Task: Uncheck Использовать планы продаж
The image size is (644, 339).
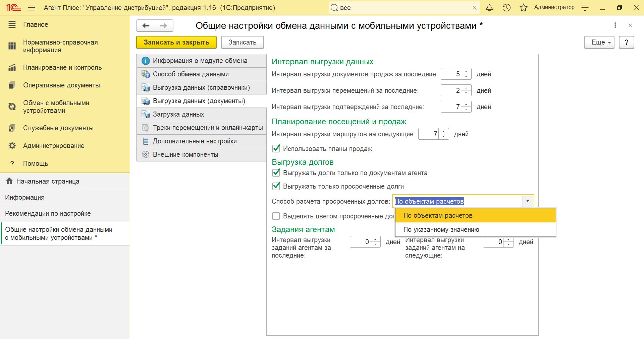Action: tap(276, 148)
